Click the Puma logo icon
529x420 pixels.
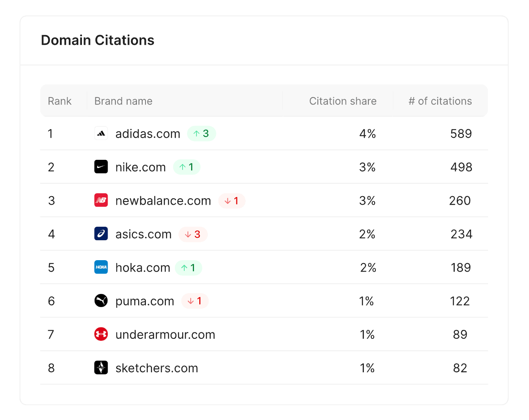101,301
